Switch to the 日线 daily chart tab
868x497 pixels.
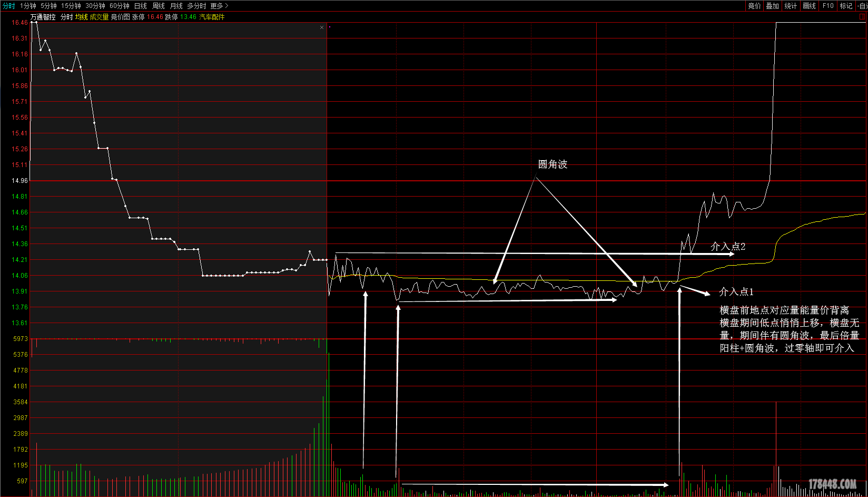pyautogui.click(x=141, y=6)
